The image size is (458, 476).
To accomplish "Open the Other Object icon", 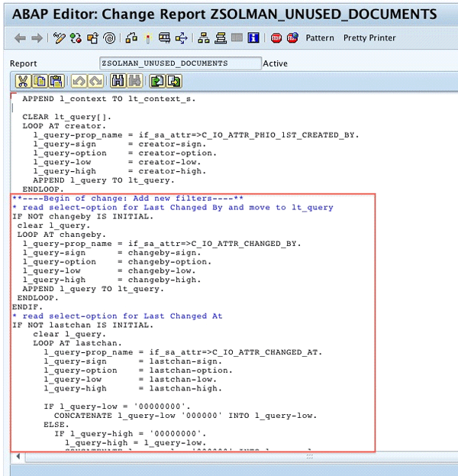I will (x=92, y=38).
